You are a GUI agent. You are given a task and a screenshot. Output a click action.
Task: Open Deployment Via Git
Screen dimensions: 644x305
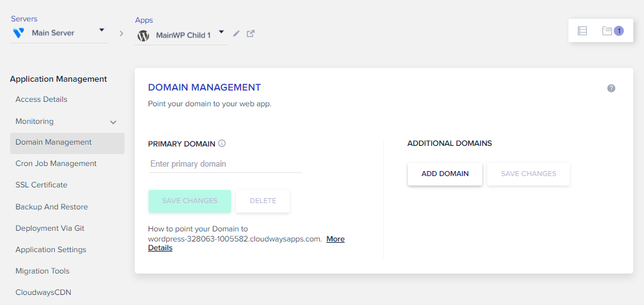coord(50,228)
